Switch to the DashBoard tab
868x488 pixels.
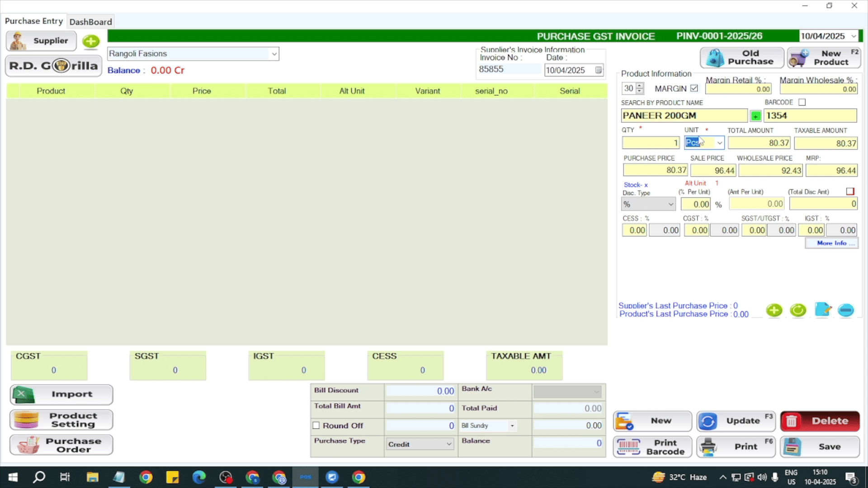(90, 22)
